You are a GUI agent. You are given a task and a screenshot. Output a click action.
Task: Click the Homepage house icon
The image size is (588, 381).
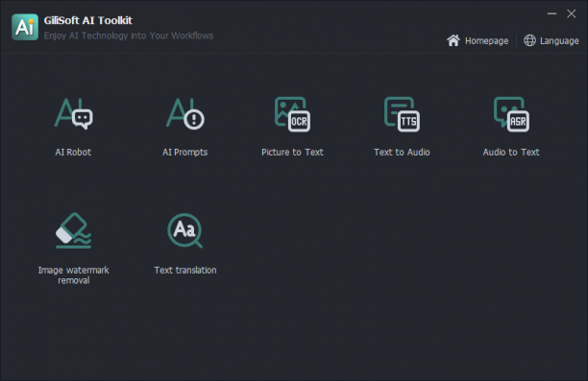pos(453,40)
